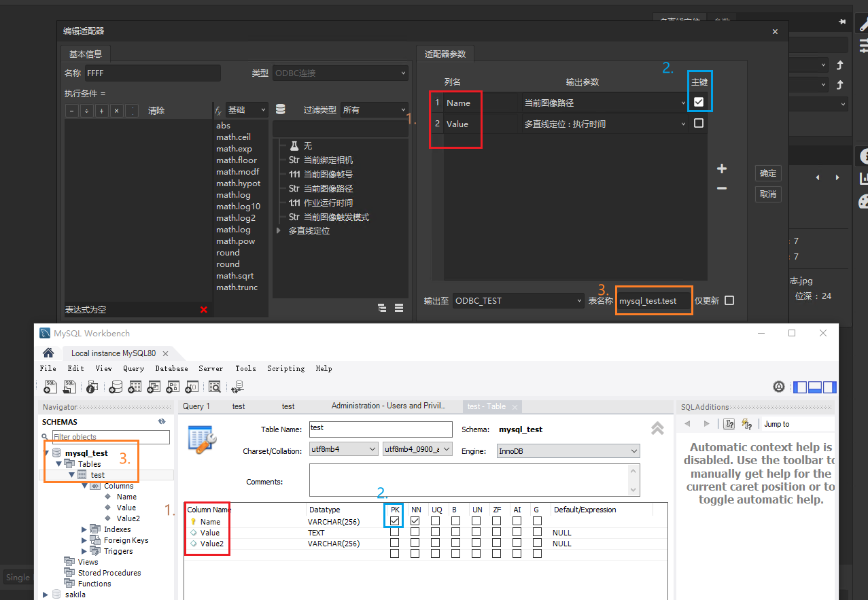The height and width of the screenshot is (600, 868).
Task: Switch parameter list to tree view icon
Action: pos(383,308)
